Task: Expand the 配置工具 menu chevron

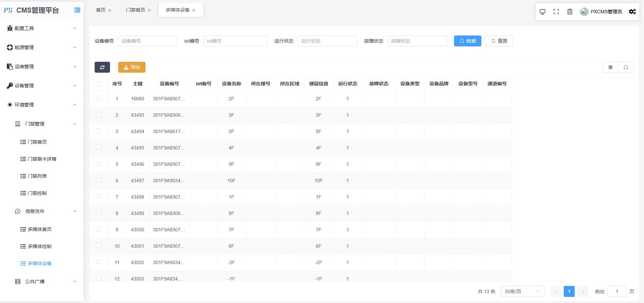Action: click(x=75, y=28)
